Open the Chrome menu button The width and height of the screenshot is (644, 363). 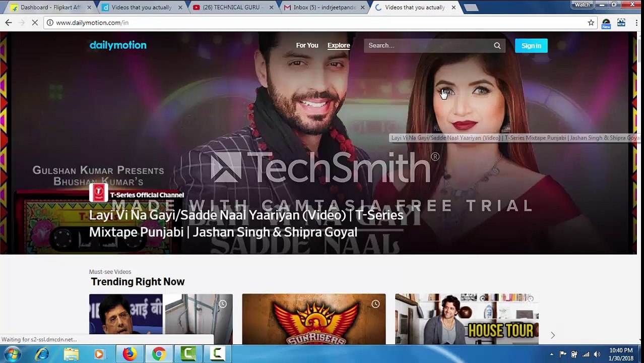click(x=636, y=23)
